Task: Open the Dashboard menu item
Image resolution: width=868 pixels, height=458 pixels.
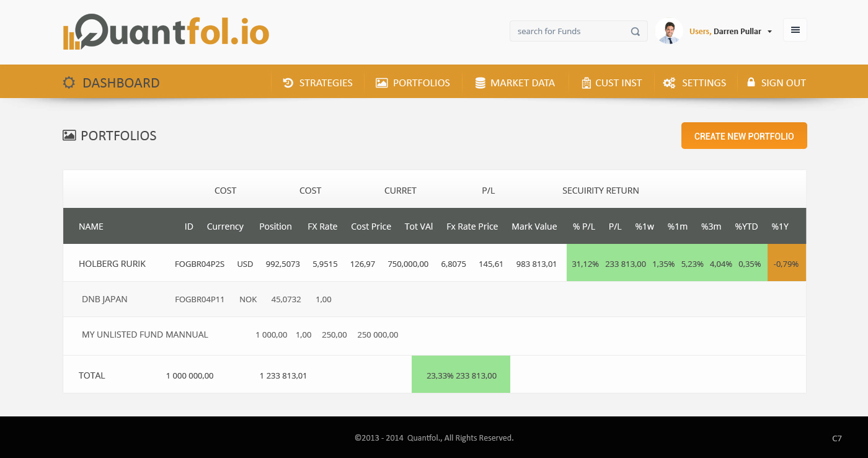Action: tap(121, 83)
